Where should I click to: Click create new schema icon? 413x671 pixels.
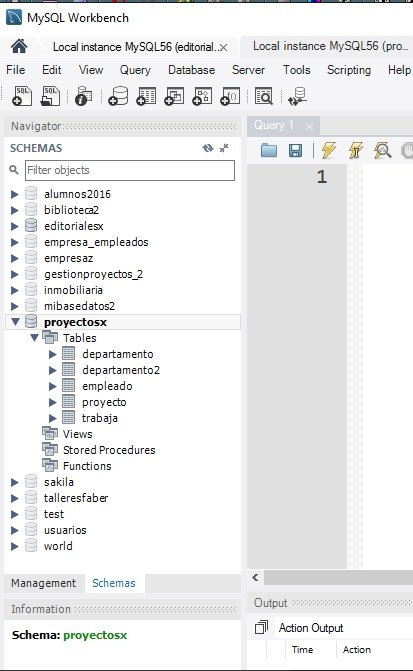coord(118,96)
